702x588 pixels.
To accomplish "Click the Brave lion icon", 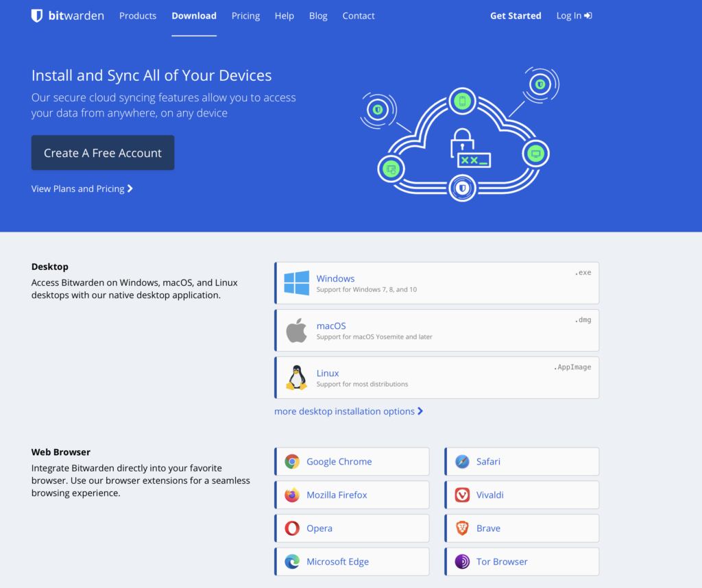I will click(x=462, y=528).
